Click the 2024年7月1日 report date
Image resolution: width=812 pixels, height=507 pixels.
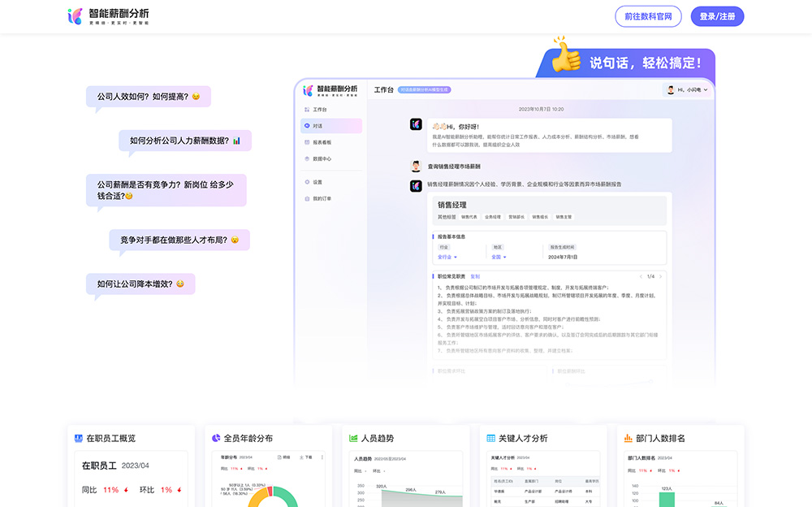(x=563, y=257)
